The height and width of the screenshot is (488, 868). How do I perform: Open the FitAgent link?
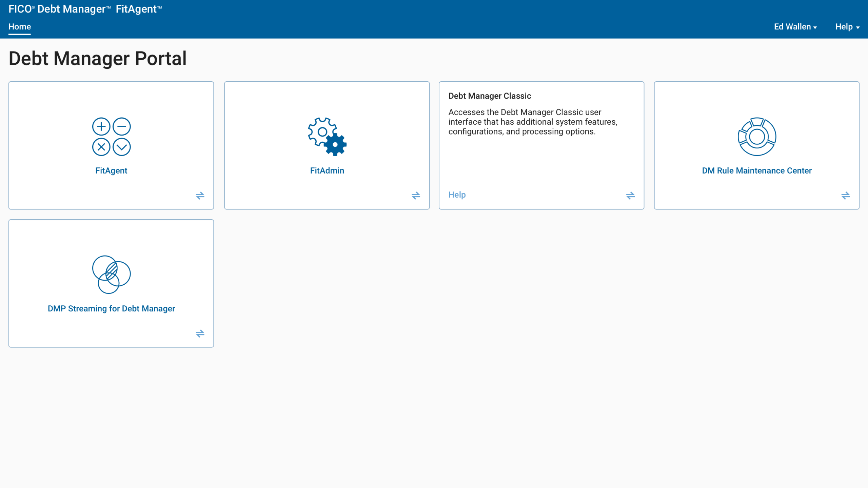[111, 170]
